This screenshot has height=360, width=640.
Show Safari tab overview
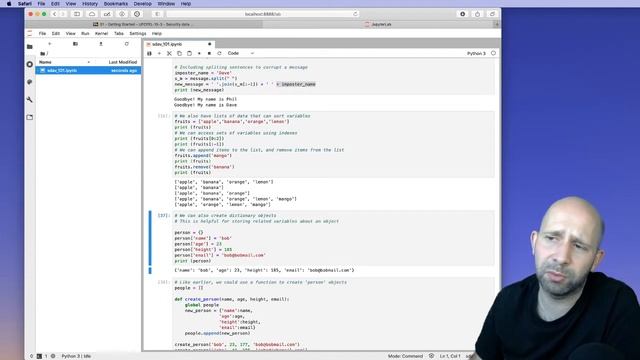[x=492, y=14]
